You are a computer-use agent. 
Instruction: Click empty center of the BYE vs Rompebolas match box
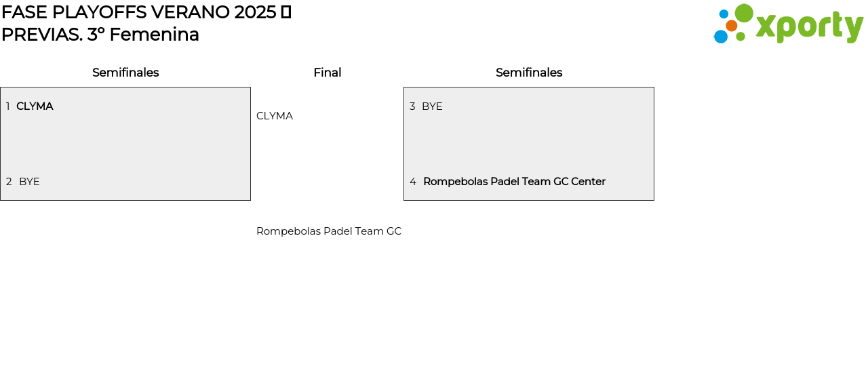coord(529,144)
